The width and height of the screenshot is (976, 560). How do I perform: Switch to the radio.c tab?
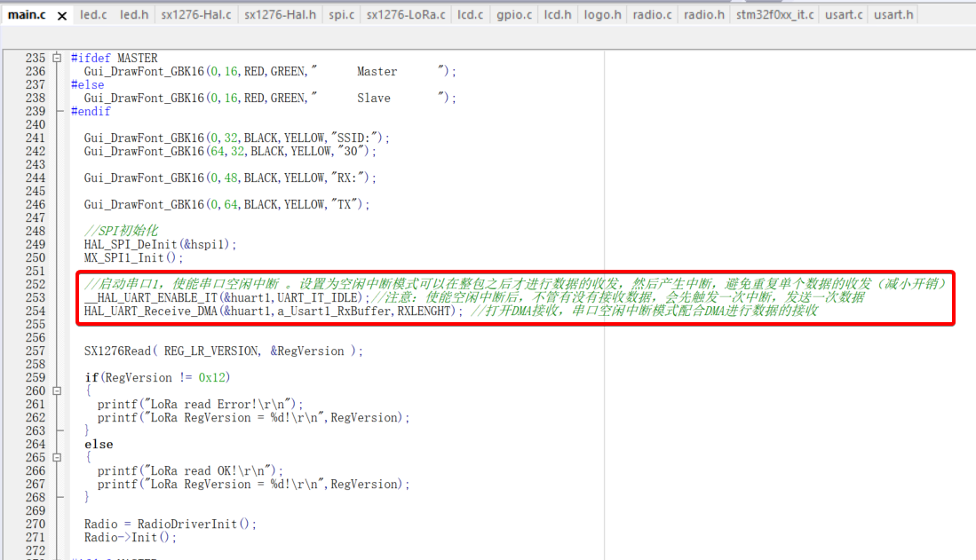point(652,15)
